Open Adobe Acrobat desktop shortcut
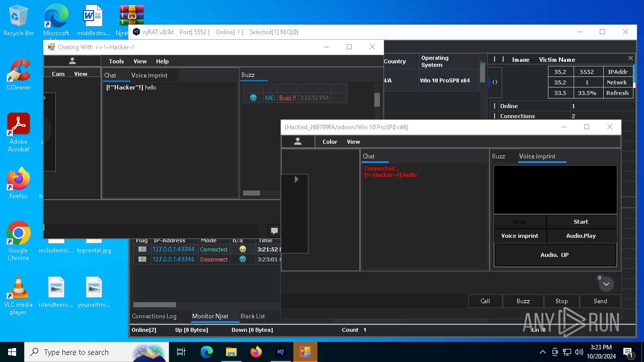 click(19, 133)
